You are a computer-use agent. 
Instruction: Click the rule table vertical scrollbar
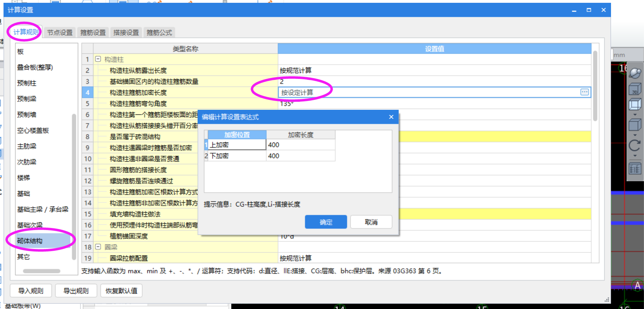[x=595, y=86]
